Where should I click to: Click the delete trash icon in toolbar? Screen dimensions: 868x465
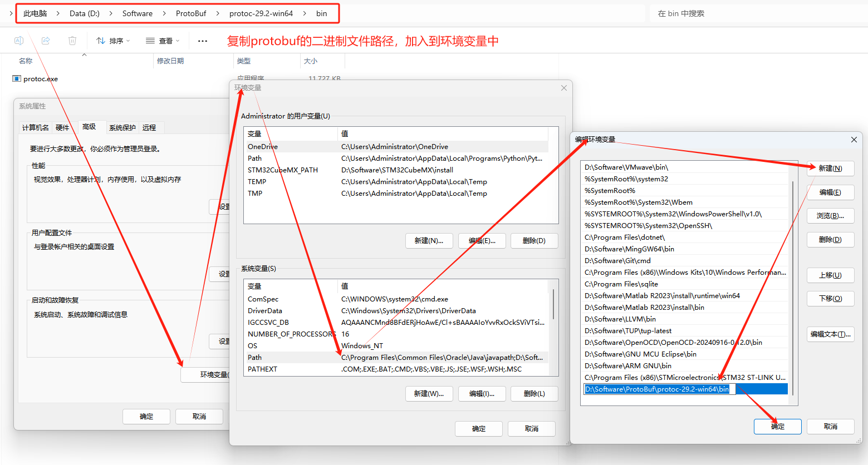tap(72, 41)
